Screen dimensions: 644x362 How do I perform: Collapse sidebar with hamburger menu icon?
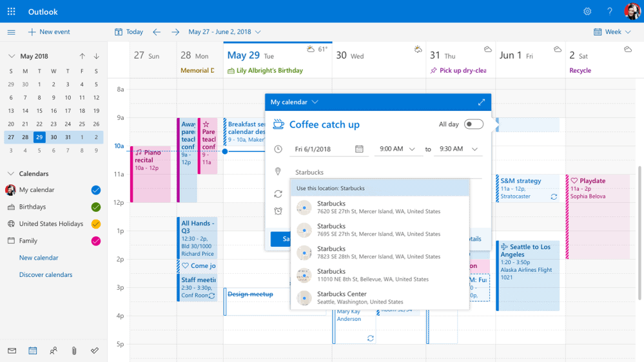click(11, 32)
